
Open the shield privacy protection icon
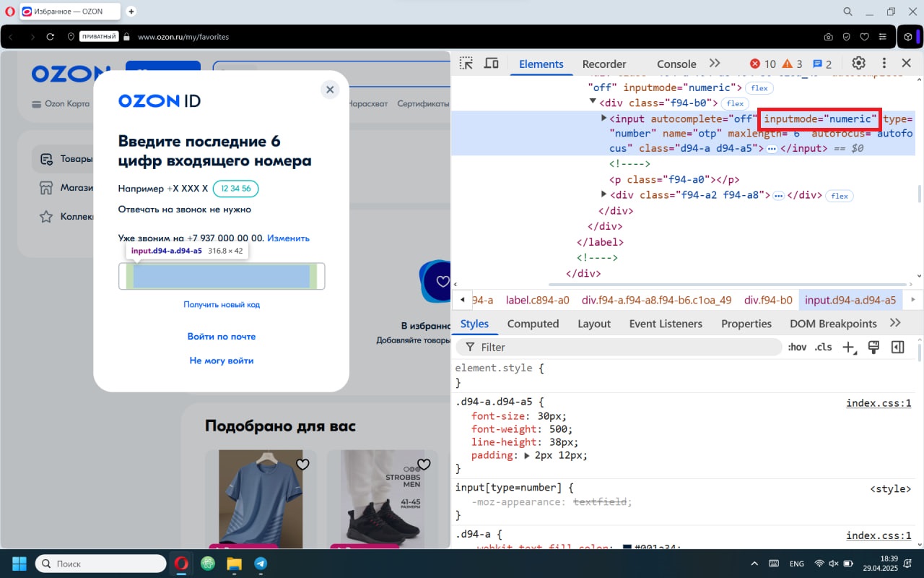coord(846,37)
